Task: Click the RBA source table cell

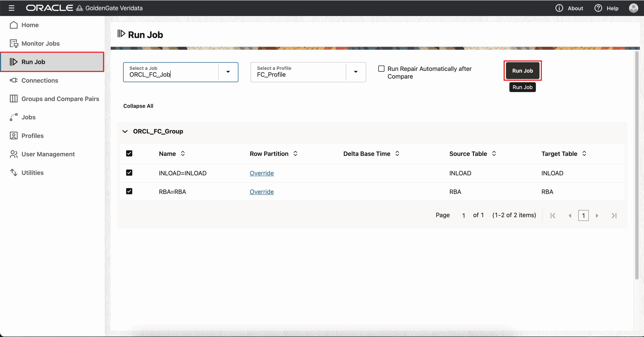Action: [455, 192]
